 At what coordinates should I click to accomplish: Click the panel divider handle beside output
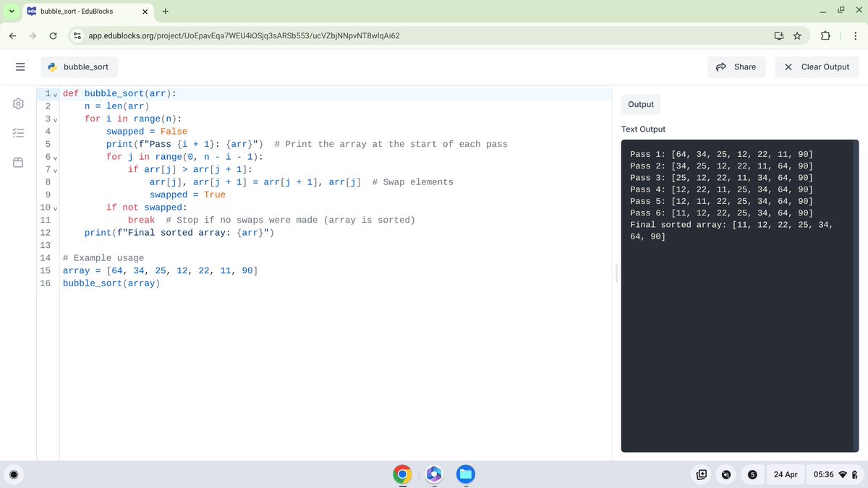tap(617, 273)
